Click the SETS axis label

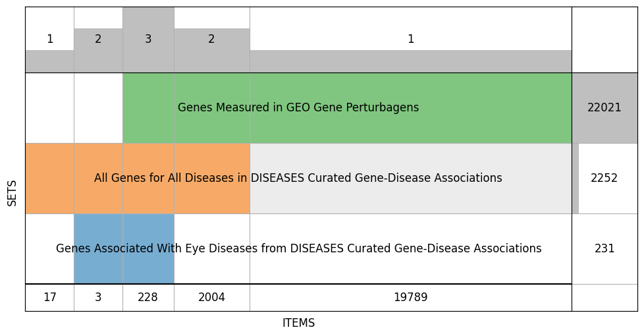pyautogui.click(x=13, y=192)
